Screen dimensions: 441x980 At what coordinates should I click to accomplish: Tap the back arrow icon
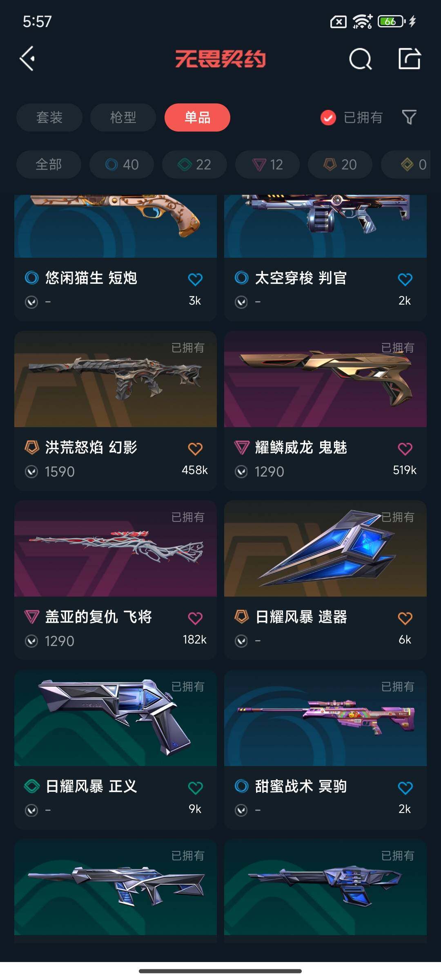tap(27, 59)
